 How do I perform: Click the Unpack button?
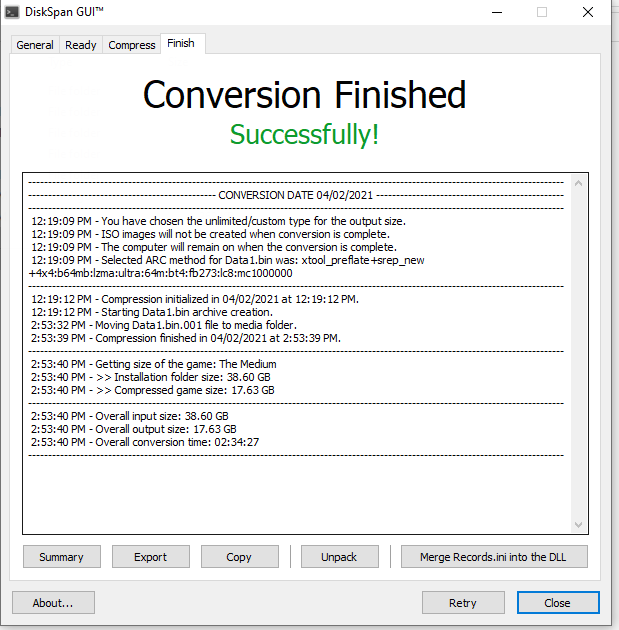pos(339,556)
